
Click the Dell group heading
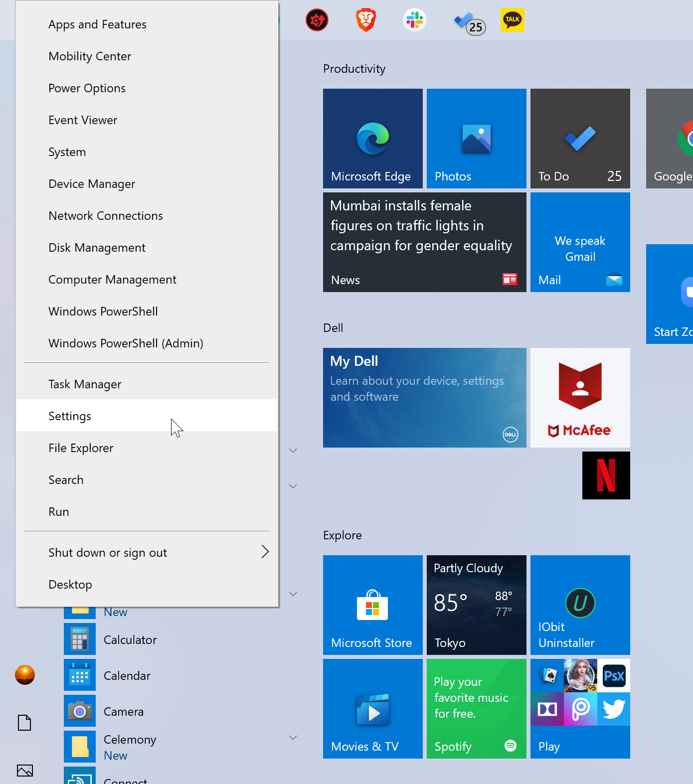(333, 328)
